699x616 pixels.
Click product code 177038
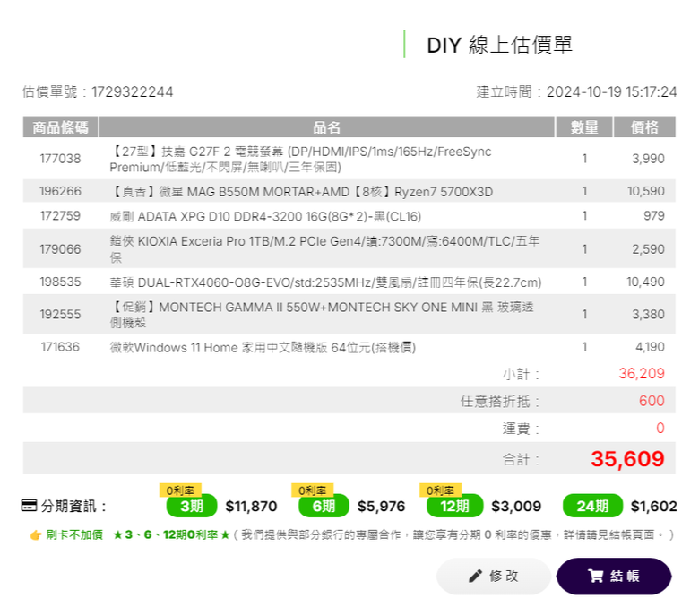[x=60, y=159]
